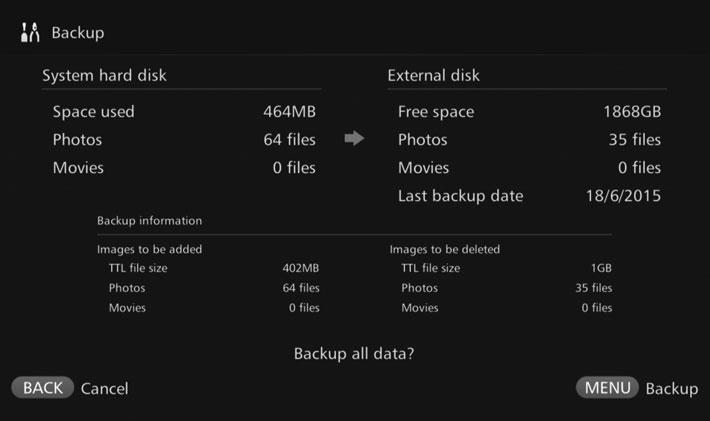This screenshot has width=710, height=421.
Task: Select the External disk heading
Action: pyautogui.click(x=433, y=75)
